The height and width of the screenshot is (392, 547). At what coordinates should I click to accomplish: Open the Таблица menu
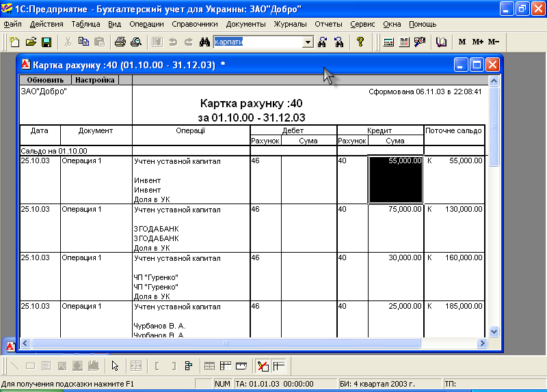pos(85,24)
